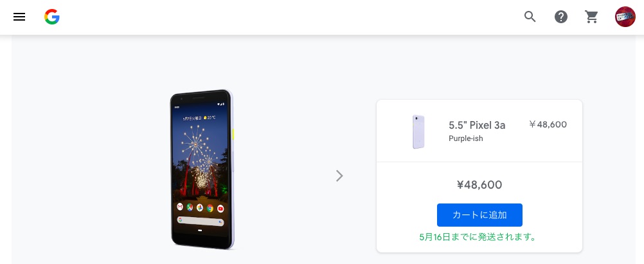The image size is (644, 264).
Task: Click the 5.5" Pixel 3a product title
Action: coord(477,125)
